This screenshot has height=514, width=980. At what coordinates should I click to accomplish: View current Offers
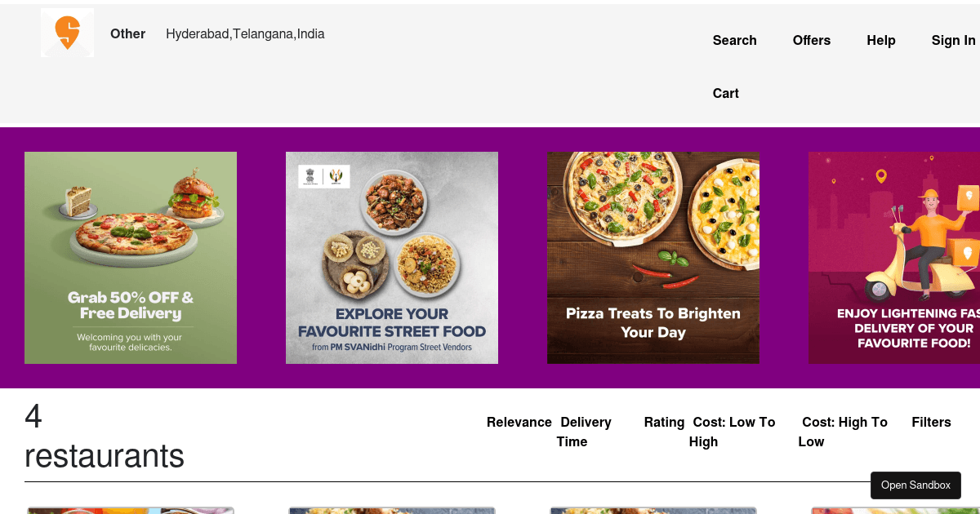811,40
